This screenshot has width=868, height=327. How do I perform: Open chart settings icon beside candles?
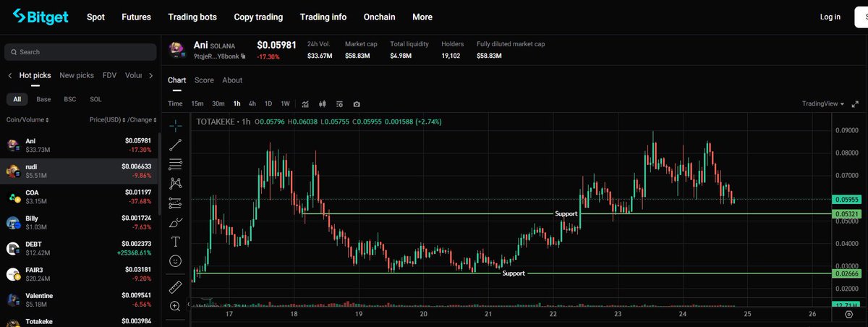(339, 103)
